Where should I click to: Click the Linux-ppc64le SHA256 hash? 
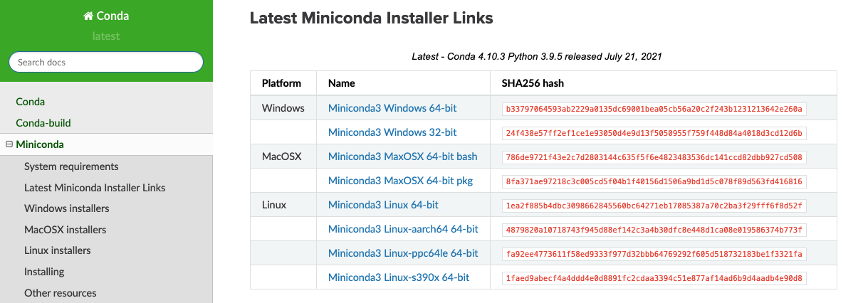[654, 255]
